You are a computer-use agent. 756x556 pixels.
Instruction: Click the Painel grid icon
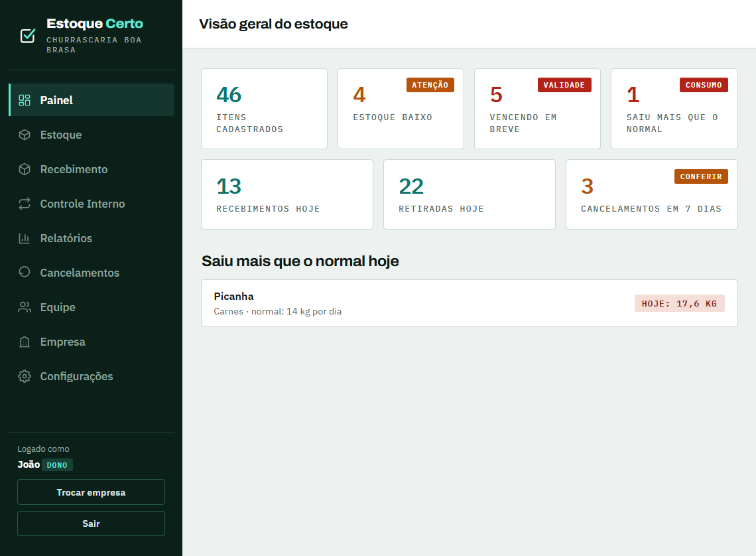point(25,100)
